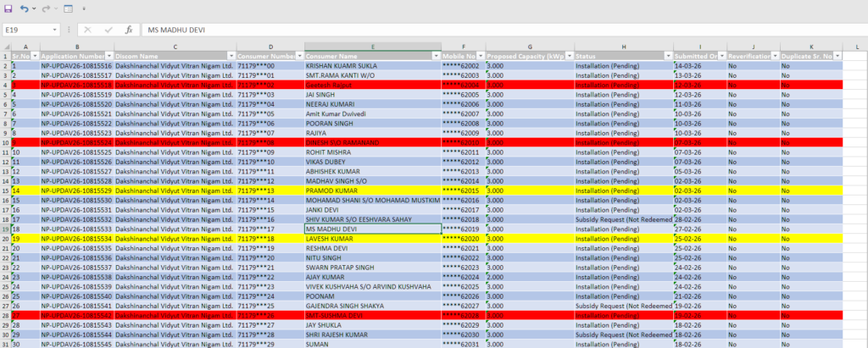This screenshot has width=868, height=348.
Task: Open the redo history dropdown arrow
Action: 57,8
